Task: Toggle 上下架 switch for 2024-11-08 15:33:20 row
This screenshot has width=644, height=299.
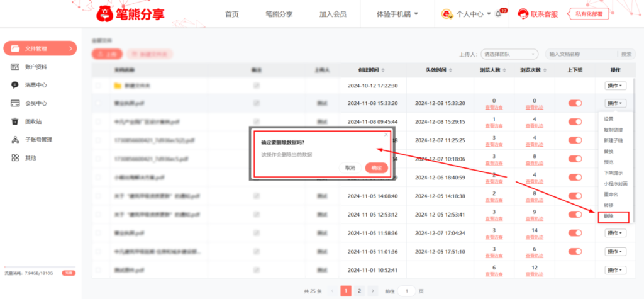Action: point(575,103)
